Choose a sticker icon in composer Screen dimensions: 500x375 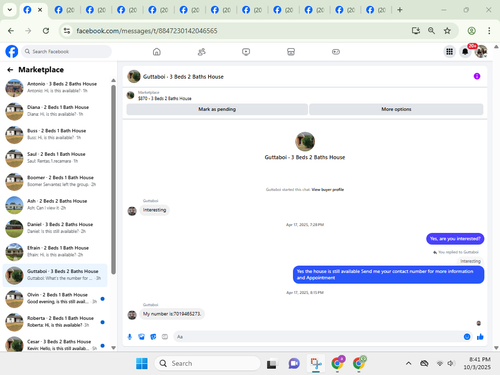pos(153,337)
